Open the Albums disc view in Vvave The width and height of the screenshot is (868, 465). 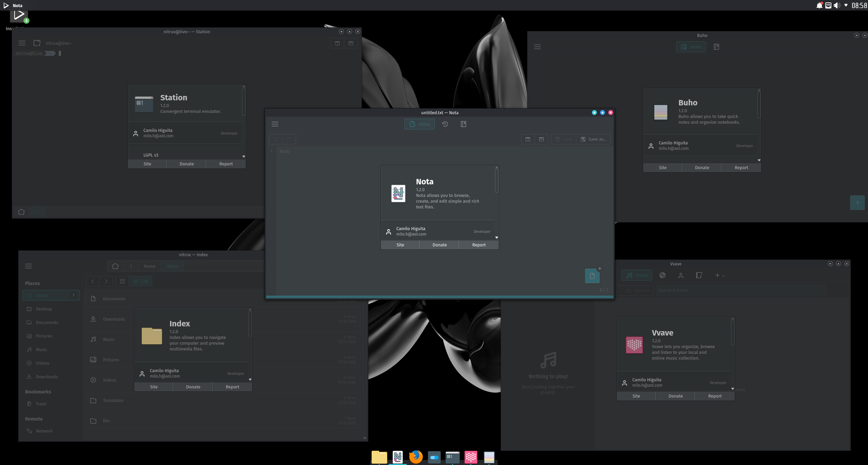(x=663, y=275)
